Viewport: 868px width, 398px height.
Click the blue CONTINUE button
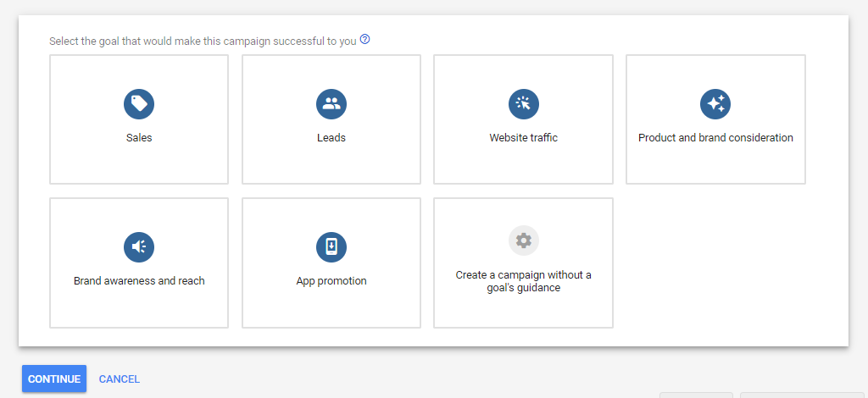(54, 379)
